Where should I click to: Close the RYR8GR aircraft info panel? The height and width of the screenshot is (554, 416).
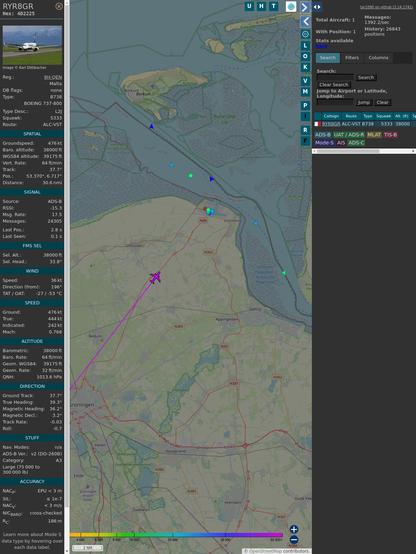[x=59, y=6]
